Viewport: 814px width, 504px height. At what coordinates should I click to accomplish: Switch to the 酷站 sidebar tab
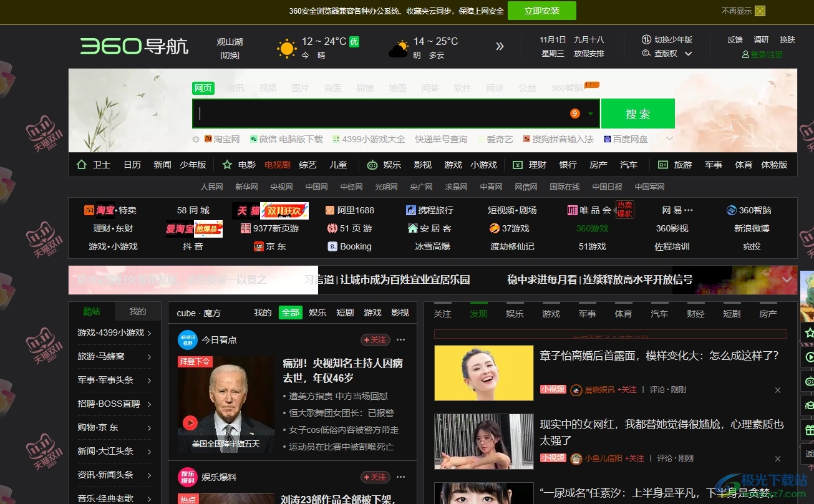coord(92,311)
